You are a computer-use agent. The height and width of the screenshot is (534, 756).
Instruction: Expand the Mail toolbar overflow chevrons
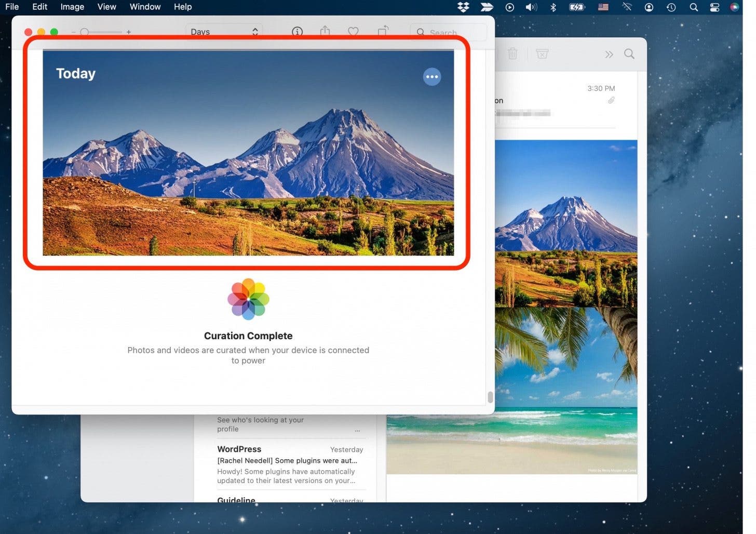[x=609, y=54]
